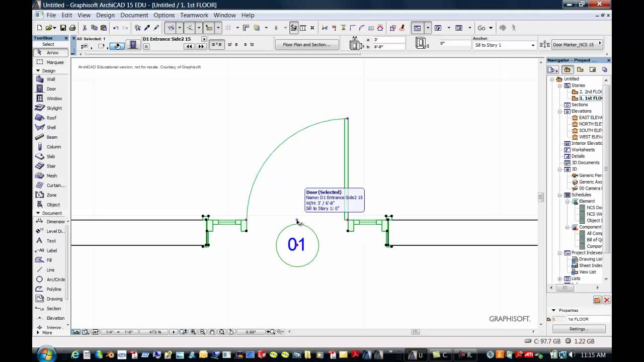Collapse the Design section in ToolBox

tap(38, 71)
